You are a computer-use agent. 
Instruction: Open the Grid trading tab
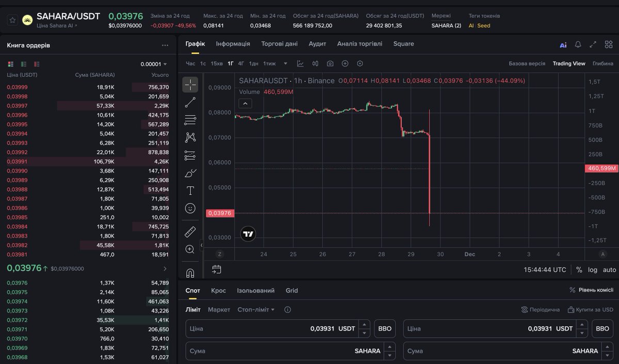[291, 291]
